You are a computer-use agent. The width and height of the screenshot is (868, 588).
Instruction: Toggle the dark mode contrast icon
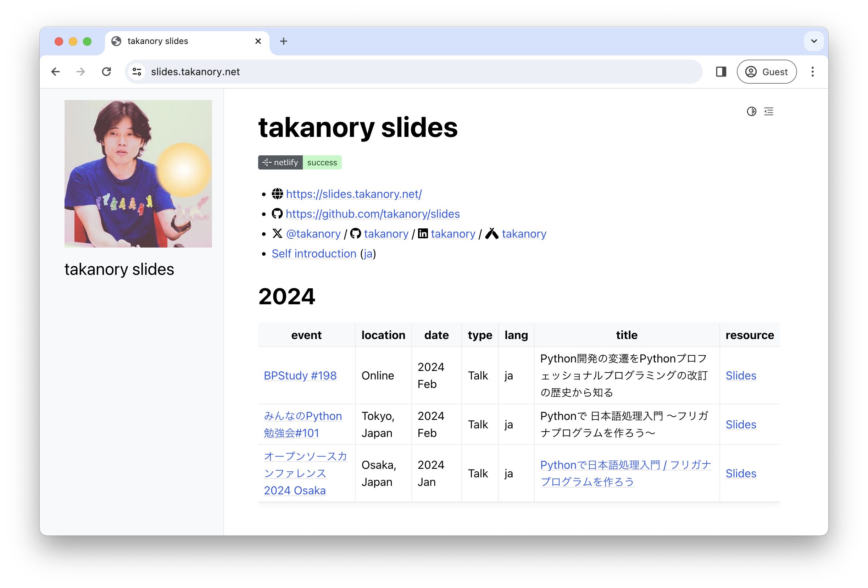point(751,111)
